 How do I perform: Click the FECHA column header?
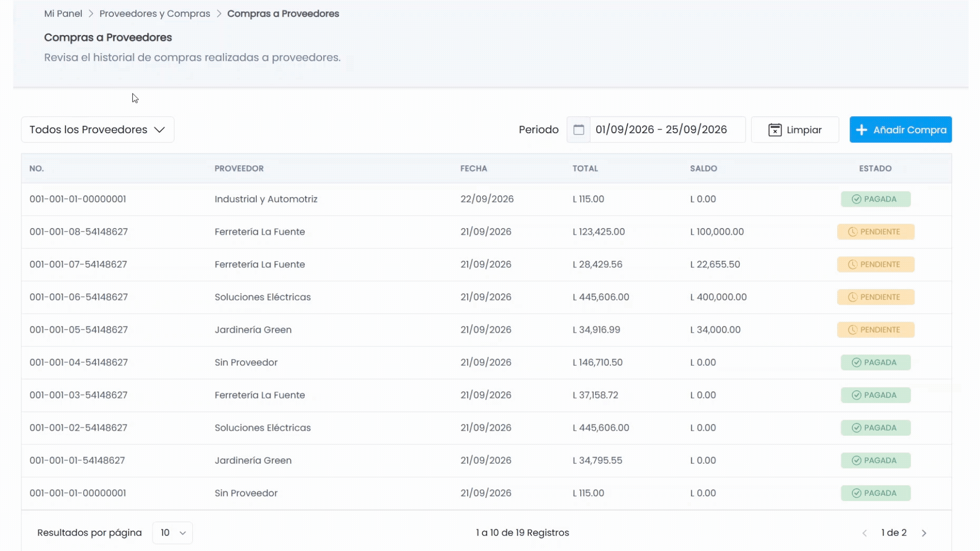[474, 168]
